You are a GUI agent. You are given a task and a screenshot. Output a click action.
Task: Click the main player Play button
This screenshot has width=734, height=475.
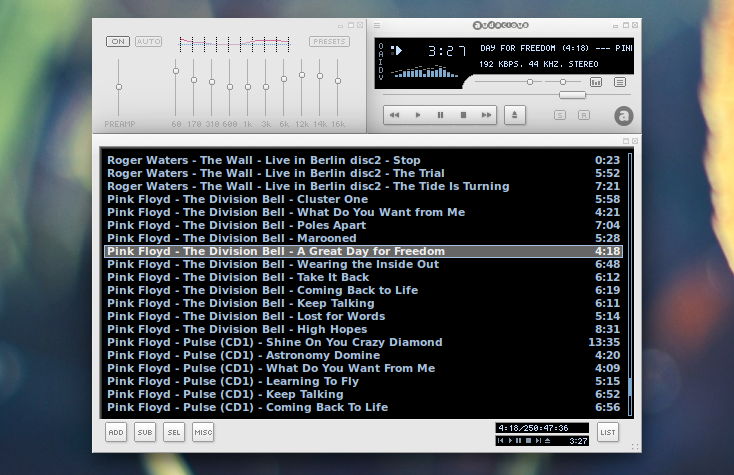(418, 115)
